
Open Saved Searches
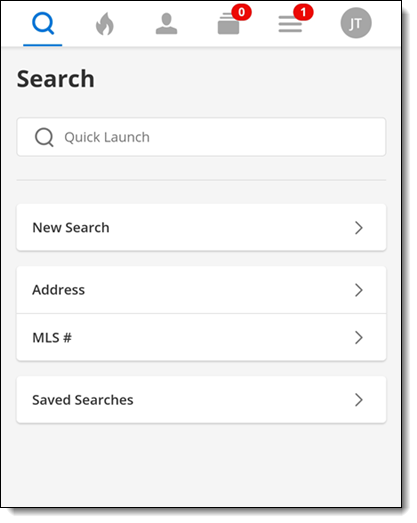pyautogui.click(x=201, y=400)
